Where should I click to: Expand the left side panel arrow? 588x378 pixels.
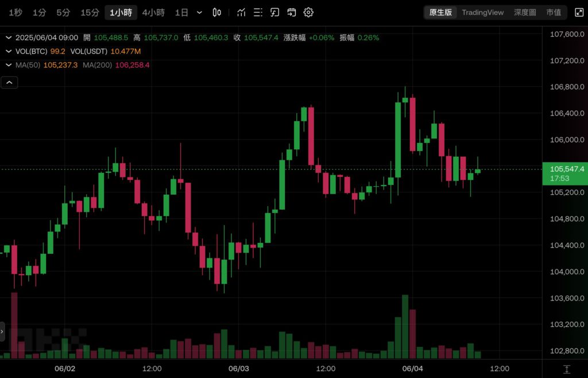click(2, 331)
